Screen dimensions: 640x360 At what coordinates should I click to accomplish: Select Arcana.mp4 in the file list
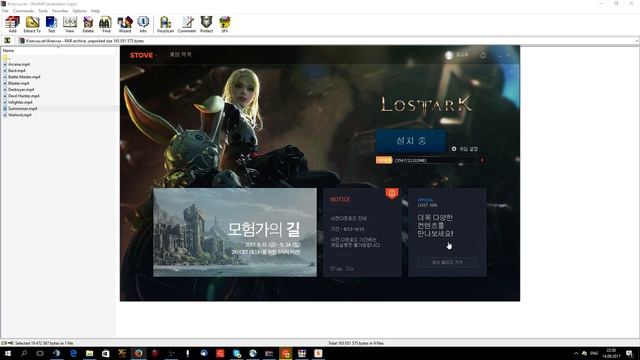click(x=19, y=64)
